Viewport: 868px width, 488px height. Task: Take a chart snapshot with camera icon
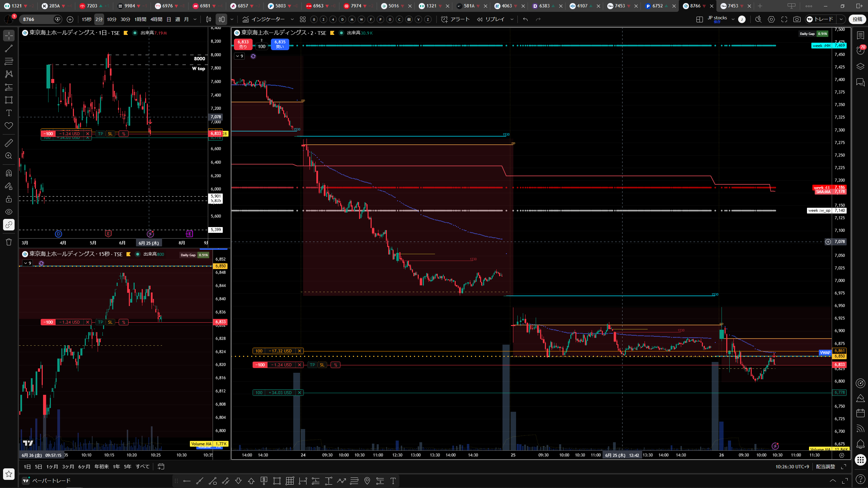pos(797,19)
